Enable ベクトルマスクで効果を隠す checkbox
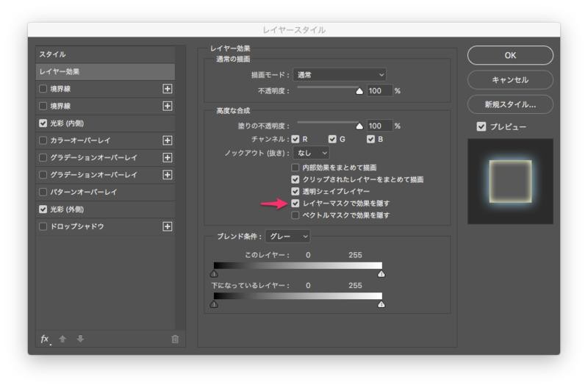Screen dimensions: 588x388 point(295,215)
